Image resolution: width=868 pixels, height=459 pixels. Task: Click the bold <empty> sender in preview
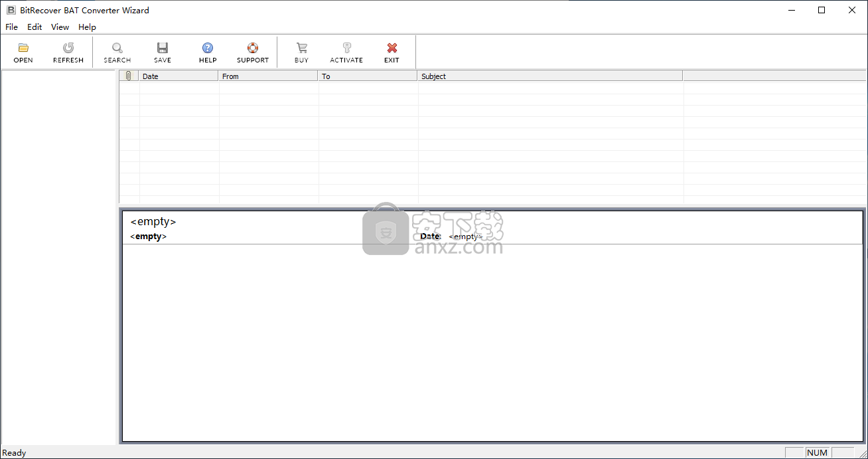[149, 236]
